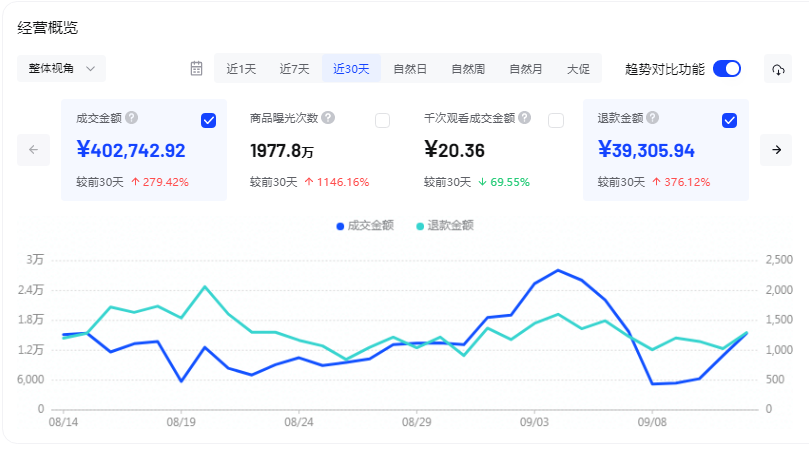The width and height of the screenshot is (809, 451).
Task: Click the 经营概览 heading
Action: coord(47,27)
